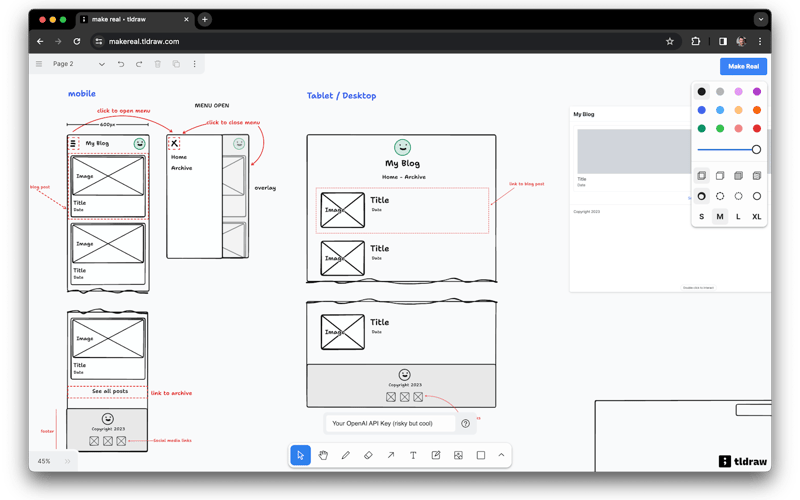Screen dimensions: 800x500
Task: Duplicate selection icon in top bar
Action: (x=176, y=64)
